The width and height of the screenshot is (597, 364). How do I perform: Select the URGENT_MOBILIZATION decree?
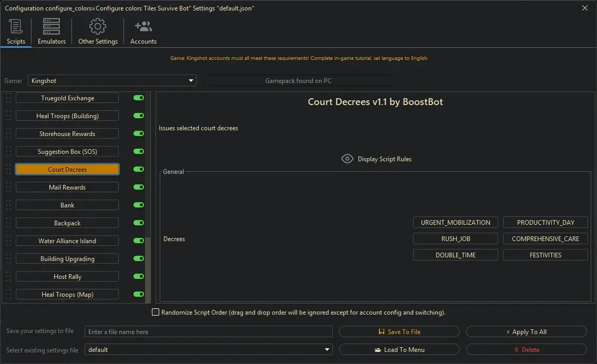pyautogui.click(x=455, y=222)
